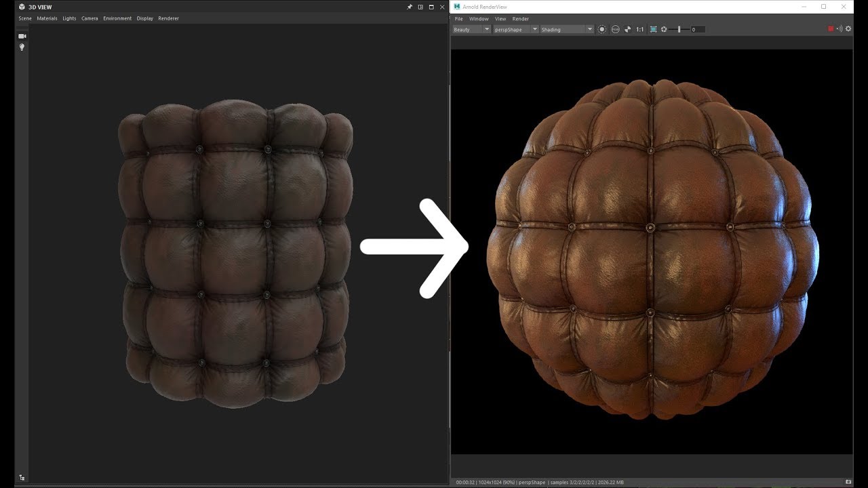868x488 pixels.
Task: Click the camera icon in 3D View sidebar
Action: [x=22, y=36]
